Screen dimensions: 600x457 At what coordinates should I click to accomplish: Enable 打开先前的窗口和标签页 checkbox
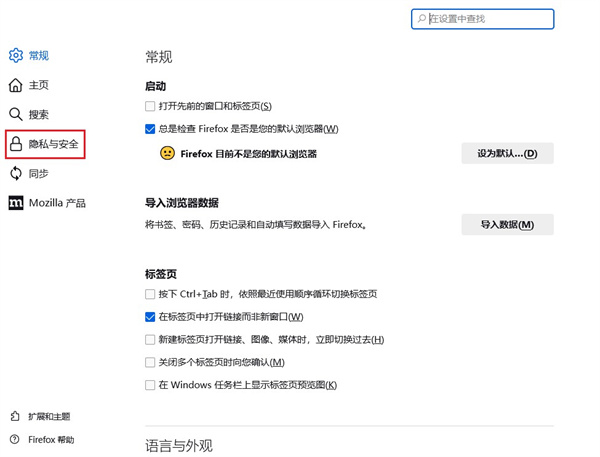click(x=150, y=106)
